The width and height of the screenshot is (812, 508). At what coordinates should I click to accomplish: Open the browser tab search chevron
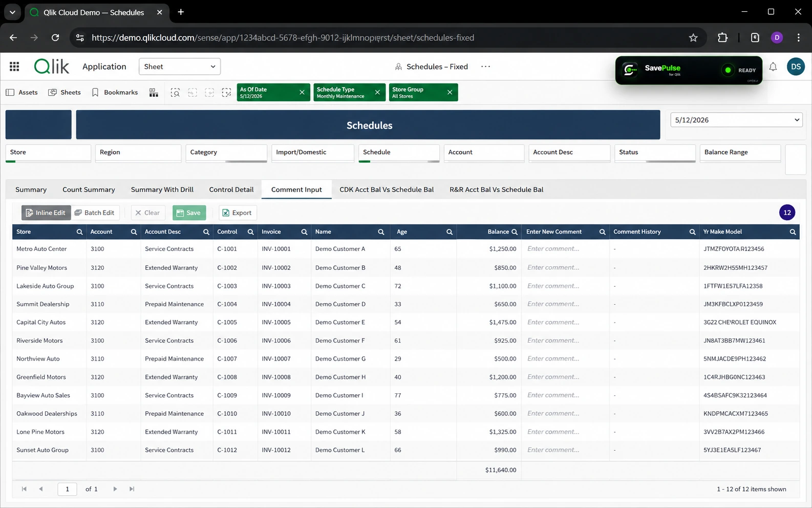(x=12, y=12)
